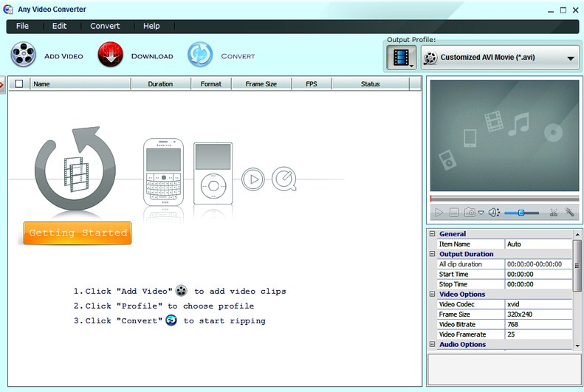Click the red Download icon

110,55
